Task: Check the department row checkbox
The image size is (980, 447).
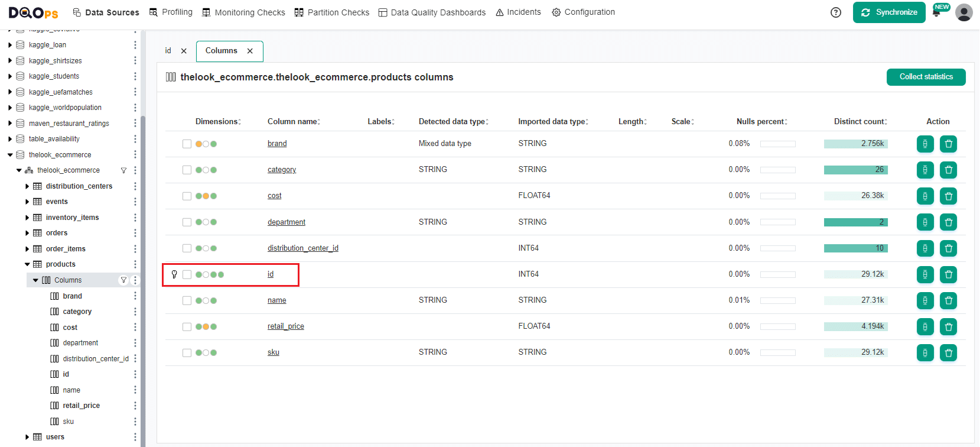Action: tap(187, 222)
